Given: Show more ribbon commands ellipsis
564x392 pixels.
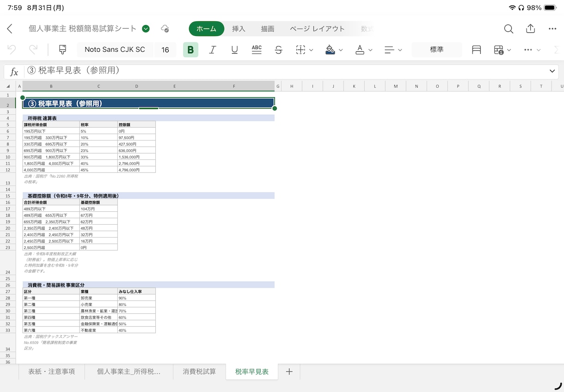Looking at the screenshot, I should click(x=528, y=50).
